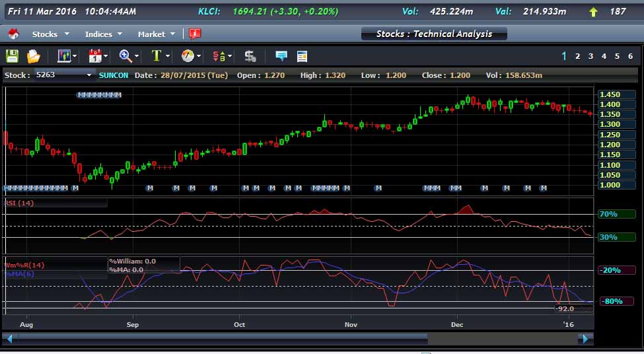This screenshot has height=354, width=644.
Task: Open the blue comment bubble icon
Action: [x=281, y=56]
